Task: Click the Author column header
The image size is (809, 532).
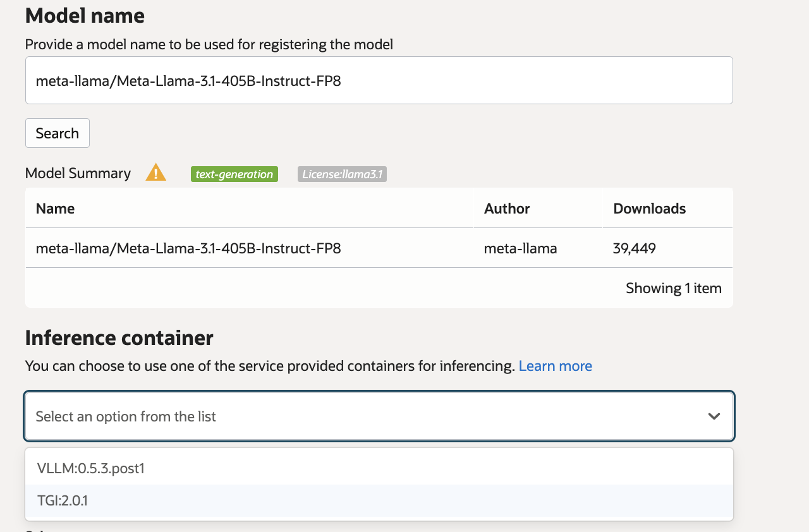Action: (x=507, y=209)
